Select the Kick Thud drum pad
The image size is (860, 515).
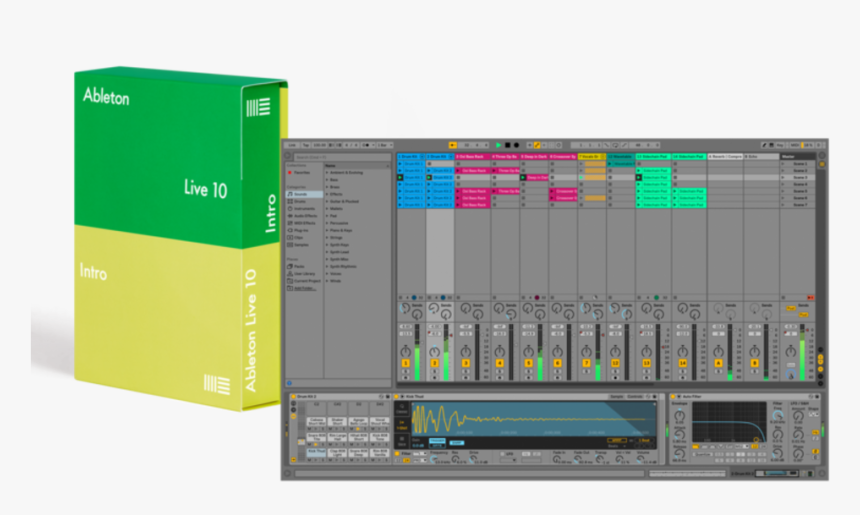point(316,452)
